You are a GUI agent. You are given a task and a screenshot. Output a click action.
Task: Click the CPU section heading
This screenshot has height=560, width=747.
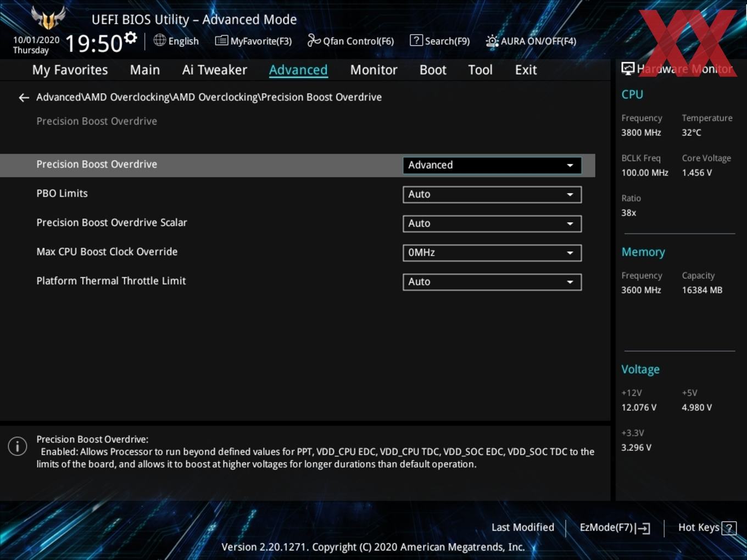(632, 94)
